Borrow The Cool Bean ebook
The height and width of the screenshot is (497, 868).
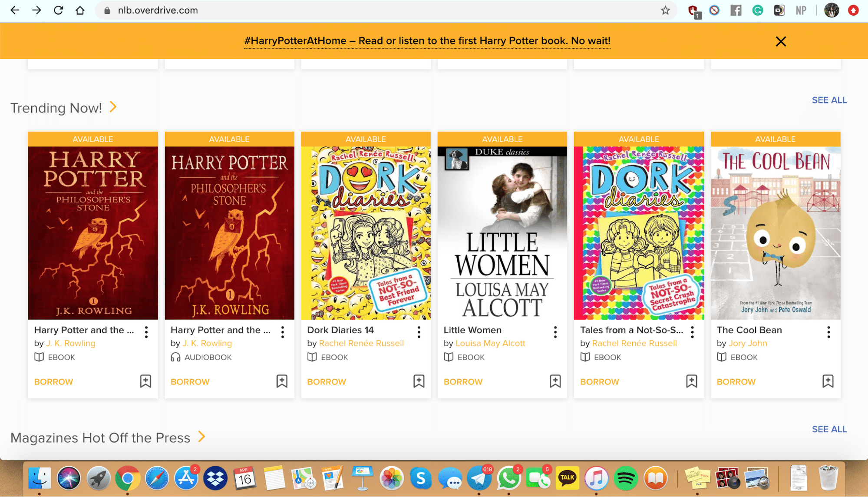coord(736,381)
